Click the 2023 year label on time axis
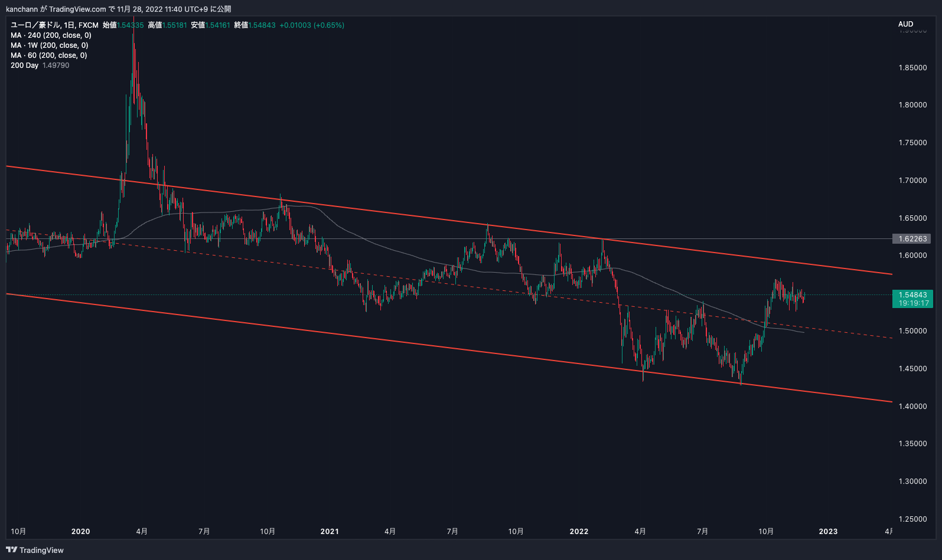Image resolution: width=942 pixels, height=560 pixels. [x=828, y=532]
